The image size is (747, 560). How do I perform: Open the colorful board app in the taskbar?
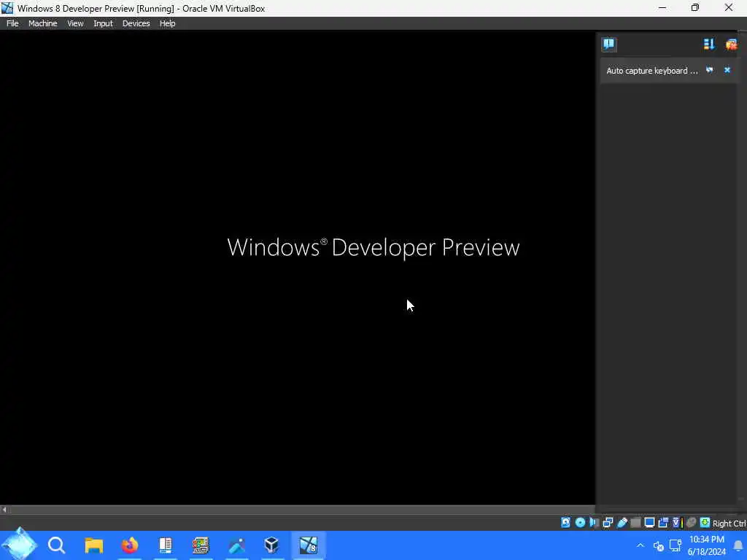[x=201, y=545]
